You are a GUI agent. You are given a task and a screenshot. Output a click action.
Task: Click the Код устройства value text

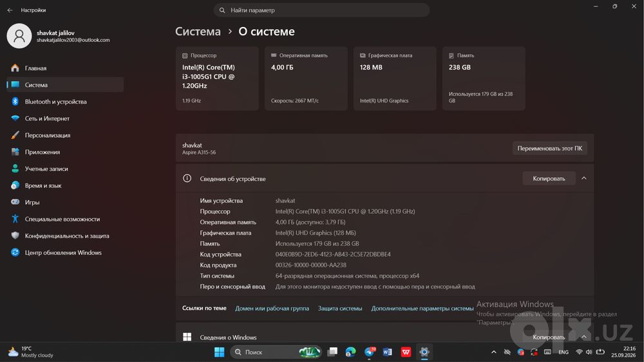(333, 254)
